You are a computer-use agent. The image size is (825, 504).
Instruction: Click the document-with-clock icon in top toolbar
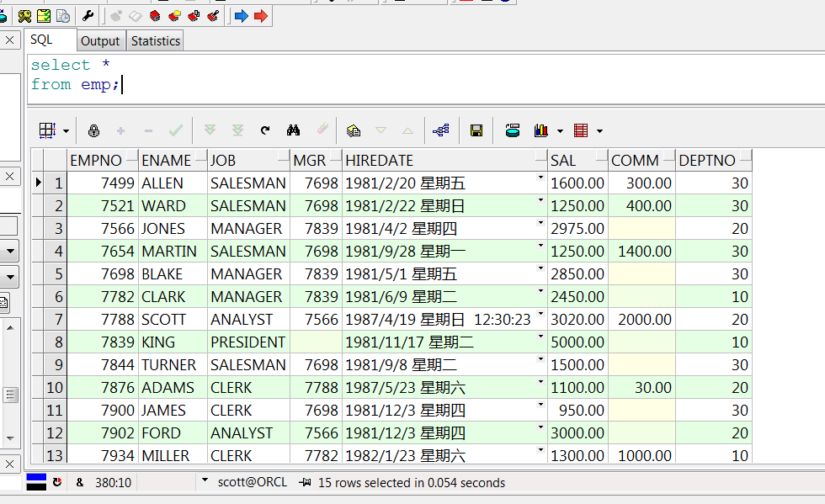63,16
